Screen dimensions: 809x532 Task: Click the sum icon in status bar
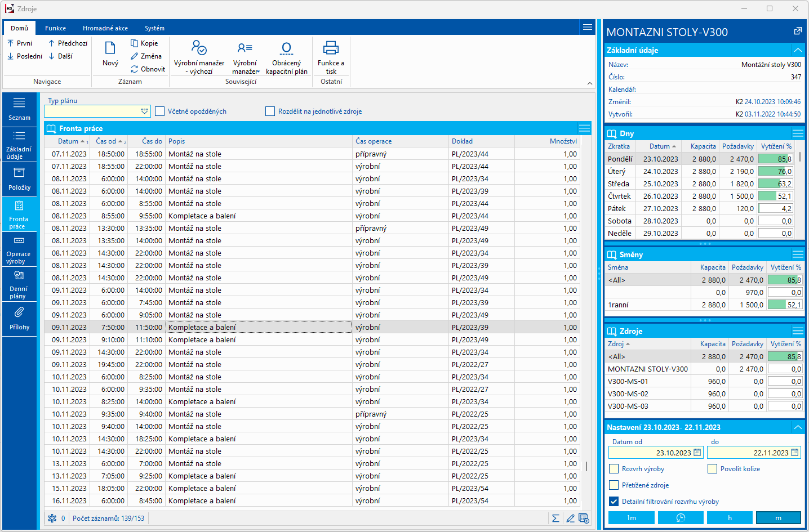pyautogui.click(x=555, y=518)
